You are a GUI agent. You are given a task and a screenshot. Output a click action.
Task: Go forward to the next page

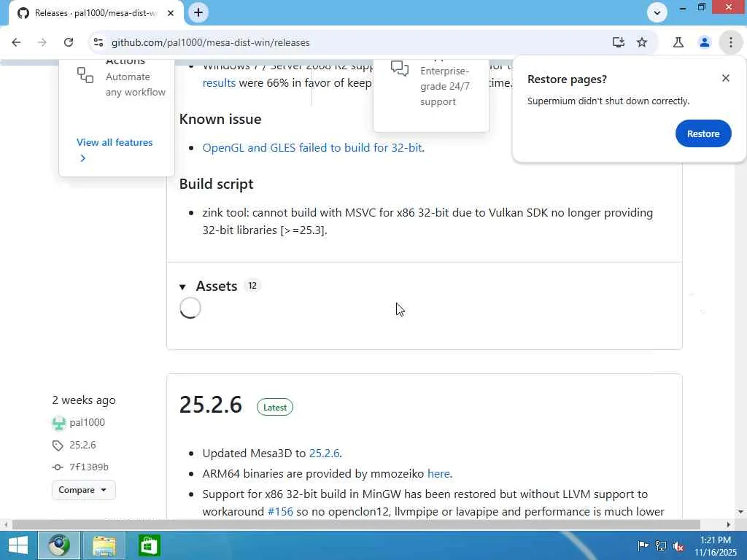click(x=42, y=42)
